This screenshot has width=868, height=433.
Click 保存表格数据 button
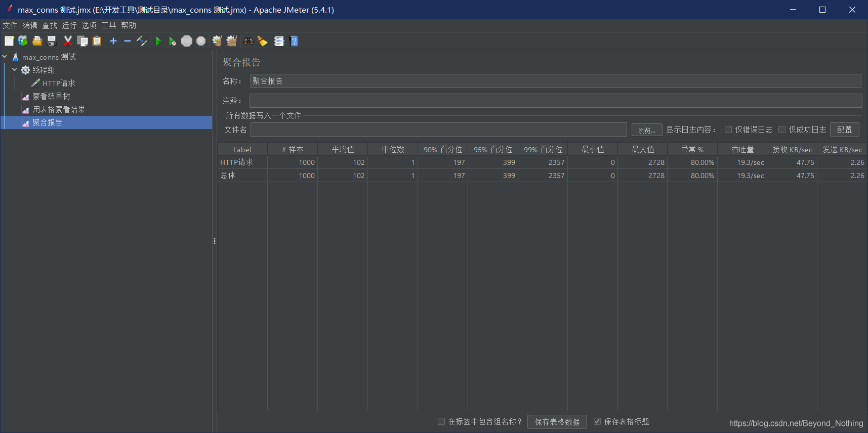point(557,422)
